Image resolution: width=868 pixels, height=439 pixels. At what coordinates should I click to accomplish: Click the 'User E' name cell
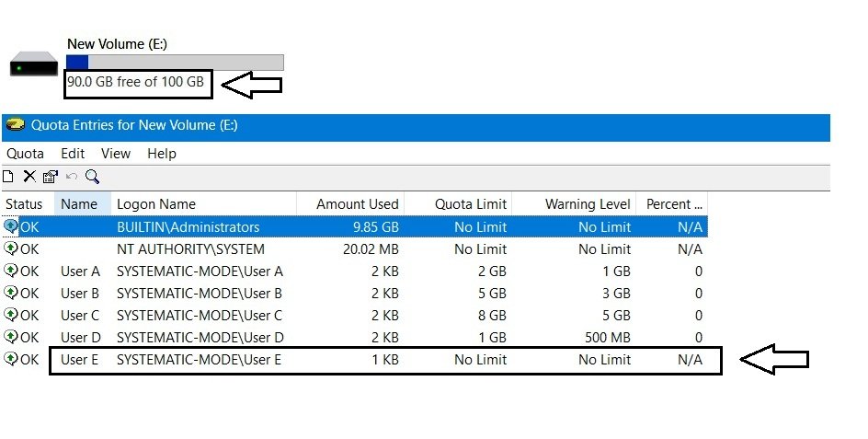(x=79, y=359)
